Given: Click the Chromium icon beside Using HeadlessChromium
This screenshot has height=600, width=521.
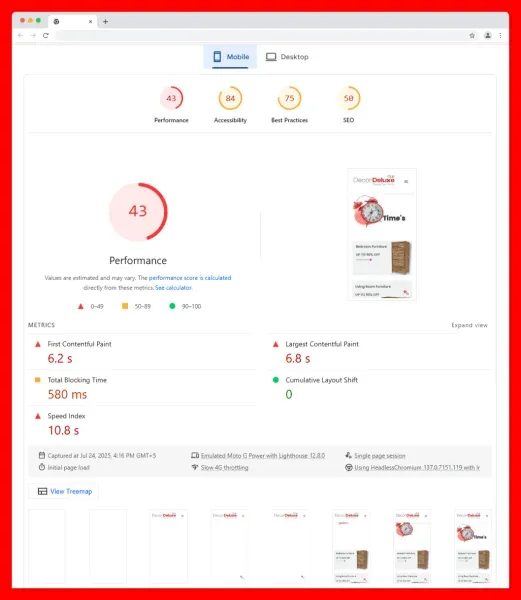Looking at the screenshot, I should [x=348, y=467].
